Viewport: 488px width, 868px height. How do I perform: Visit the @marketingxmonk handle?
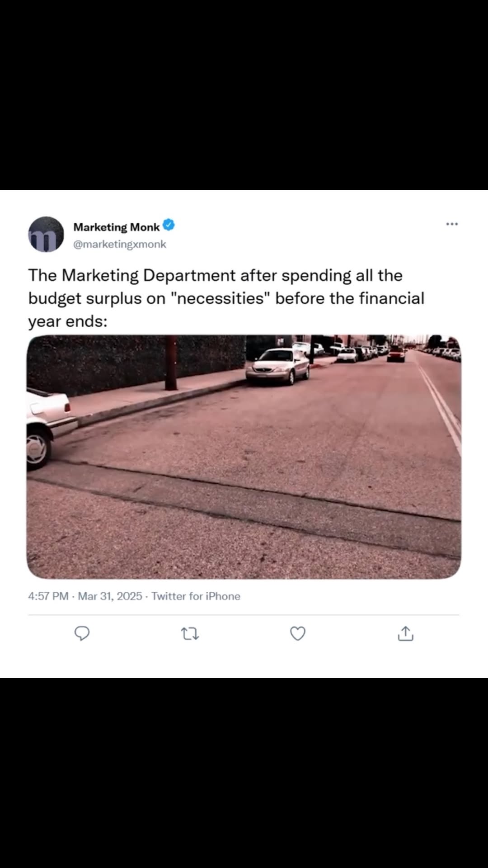tap(120, 244)
